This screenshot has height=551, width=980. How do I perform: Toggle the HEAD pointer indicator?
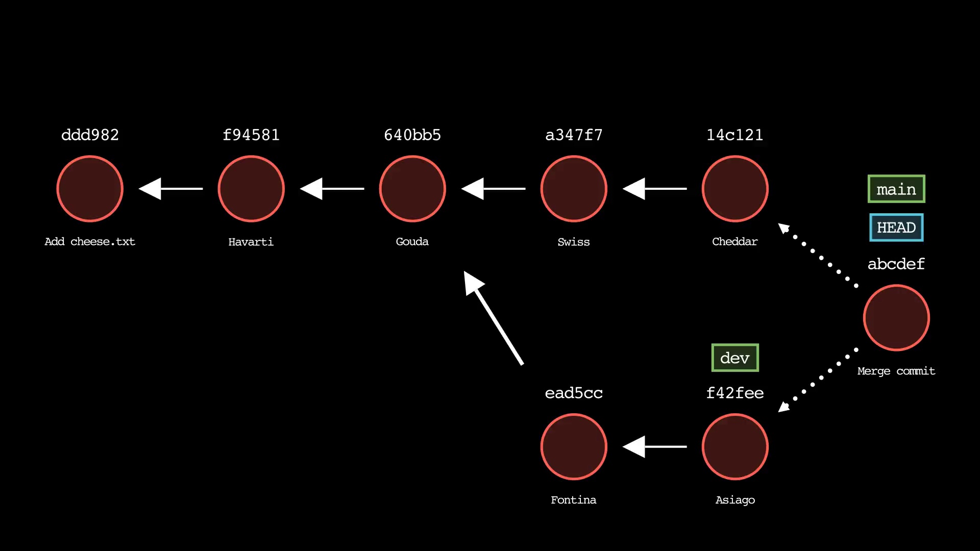(896, 228)
